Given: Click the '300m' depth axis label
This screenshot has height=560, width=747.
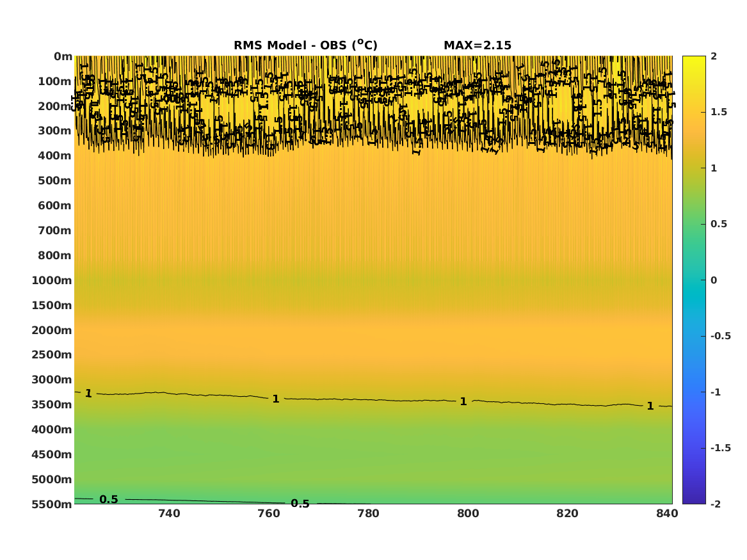Looking at the screenshot, I should (55, 131).
